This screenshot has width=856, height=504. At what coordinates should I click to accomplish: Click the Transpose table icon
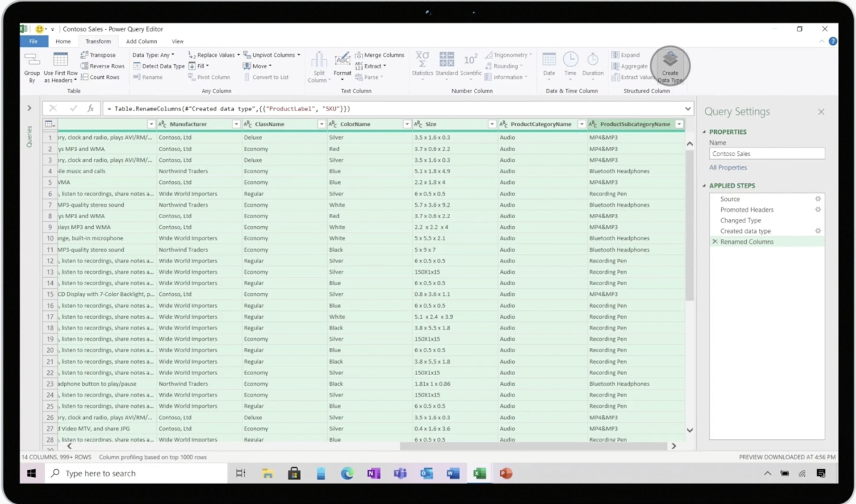click(x=84, y=55)
